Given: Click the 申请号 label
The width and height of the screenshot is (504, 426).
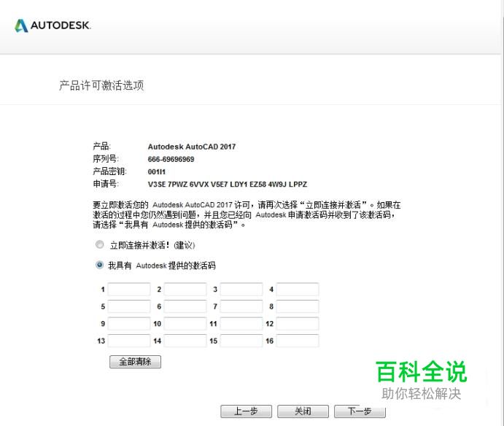Looking at the screenshot, I should [x=106, y=184].
